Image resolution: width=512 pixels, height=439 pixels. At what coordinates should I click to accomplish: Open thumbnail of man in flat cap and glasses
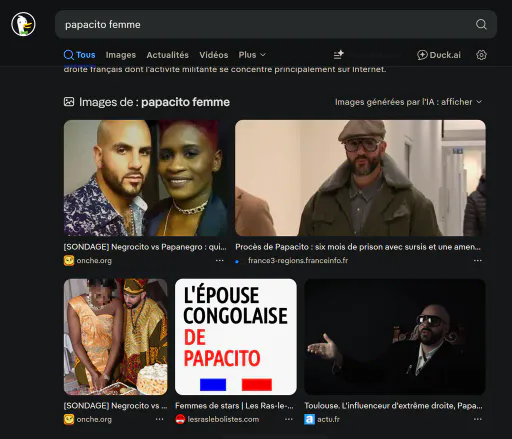pos(360,178)
